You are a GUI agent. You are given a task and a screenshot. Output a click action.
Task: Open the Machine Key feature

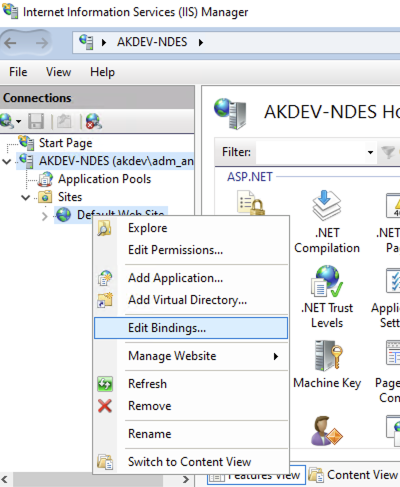[327, 364]
